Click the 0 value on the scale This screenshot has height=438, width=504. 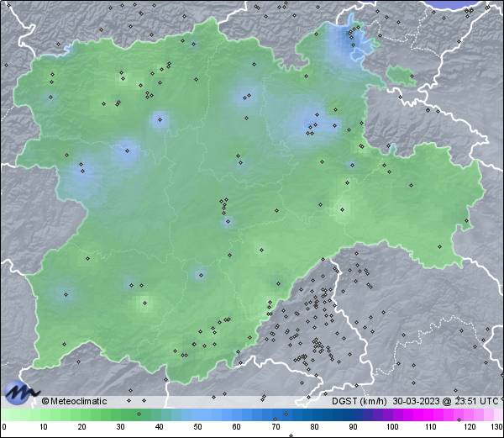pos(4,427)
